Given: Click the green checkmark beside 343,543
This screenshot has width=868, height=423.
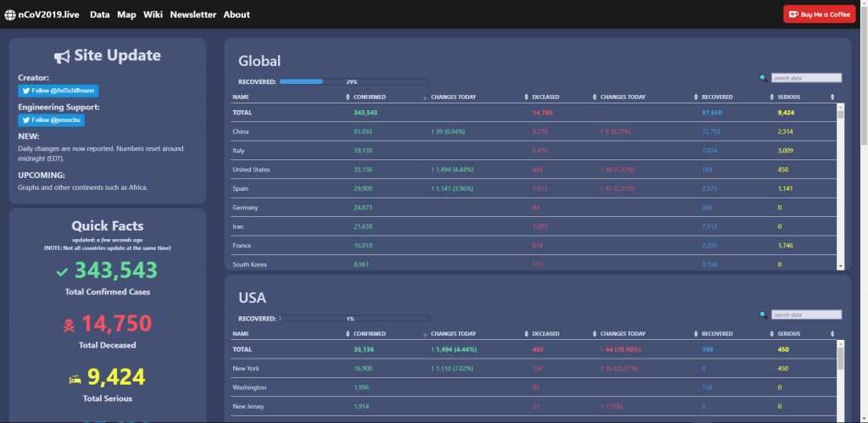Looking at the screenshot, I should (61, 272).
